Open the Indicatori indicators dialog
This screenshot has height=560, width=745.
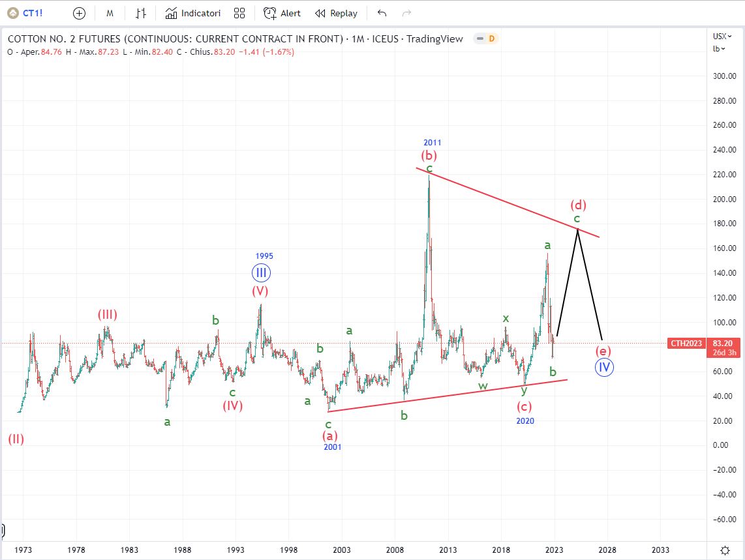[193, 13]
